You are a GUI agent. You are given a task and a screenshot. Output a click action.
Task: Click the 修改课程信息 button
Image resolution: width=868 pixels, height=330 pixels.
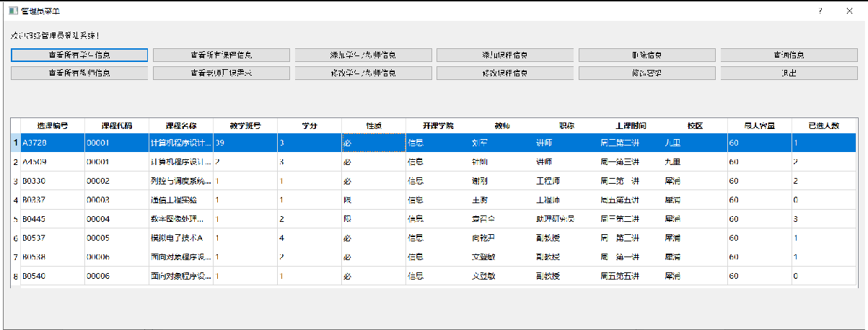tap(505, 73)
